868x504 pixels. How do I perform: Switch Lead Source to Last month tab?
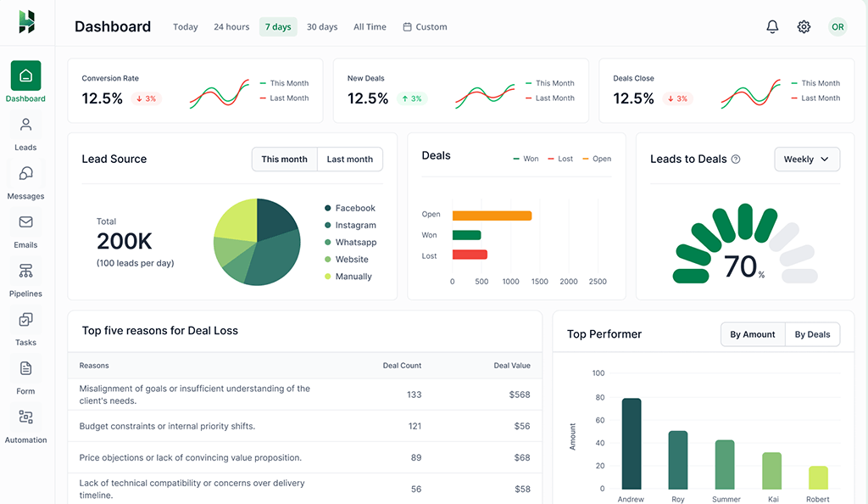coord(349,159)
